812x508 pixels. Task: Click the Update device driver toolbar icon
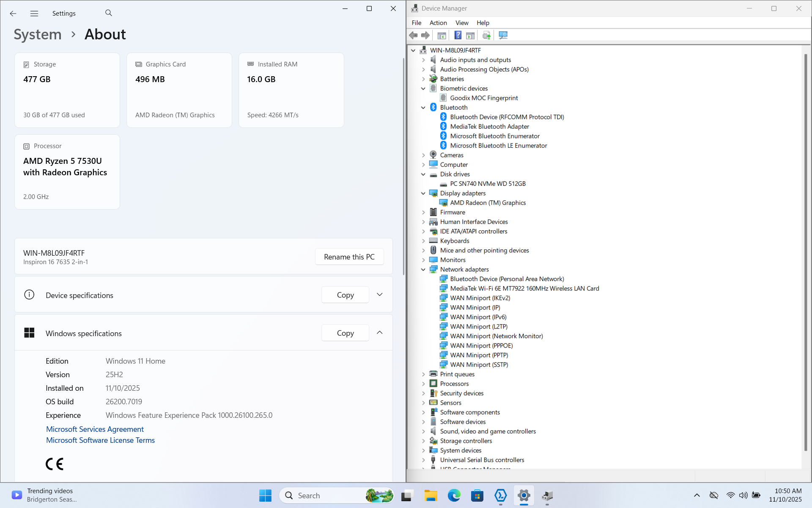click(x=486, y=36)
